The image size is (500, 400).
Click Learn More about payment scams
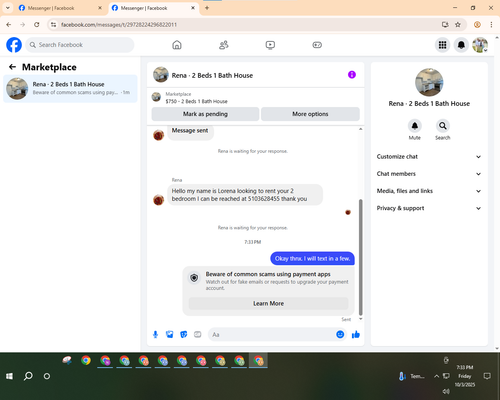pyautogui.click(x=268, y=304)
